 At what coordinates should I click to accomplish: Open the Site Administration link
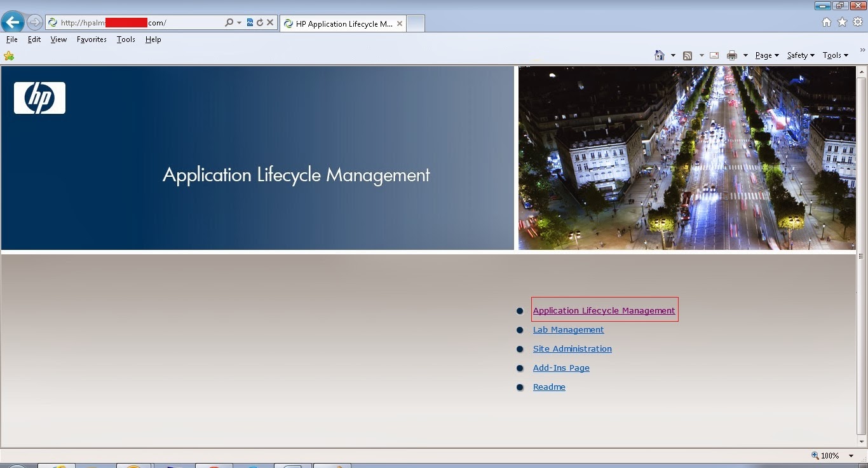pos(572,348)
